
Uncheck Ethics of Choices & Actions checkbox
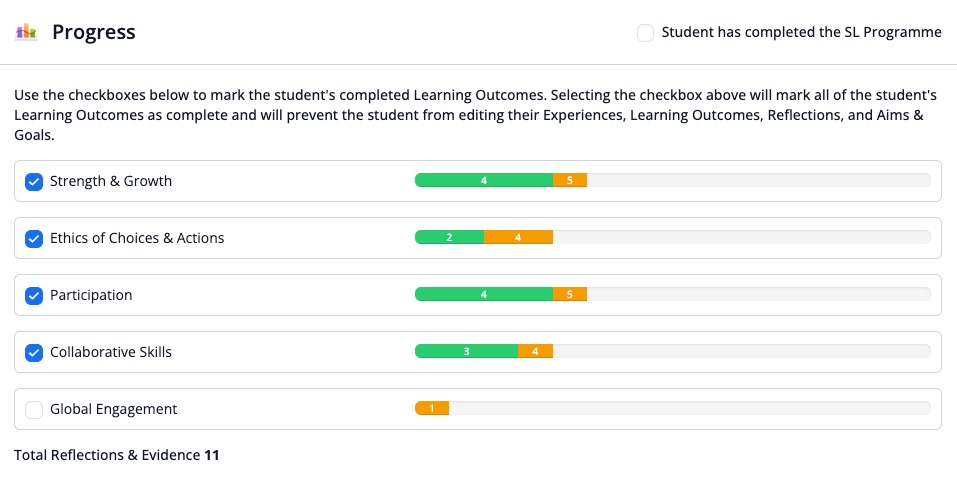pyautogui.click(x=34, y=238)
